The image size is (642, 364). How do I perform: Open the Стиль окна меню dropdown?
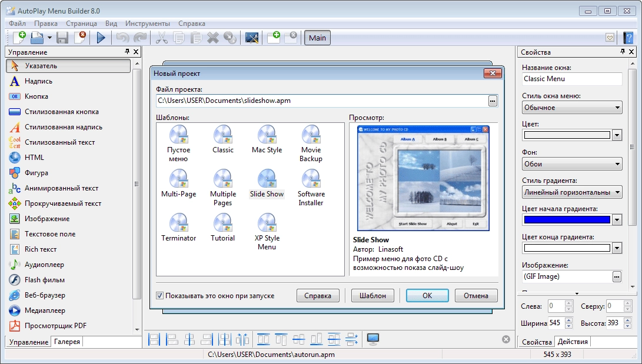[572, 108]
